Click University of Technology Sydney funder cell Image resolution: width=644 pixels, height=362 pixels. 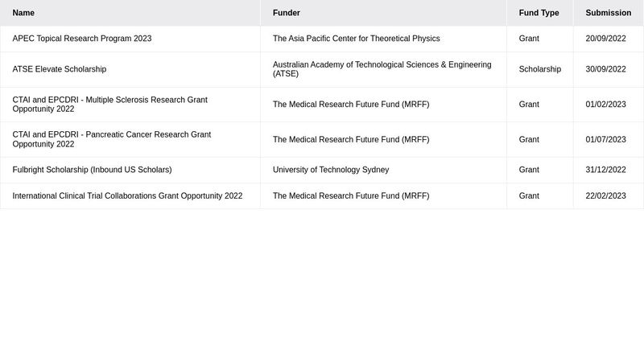[x=331, y=170]
